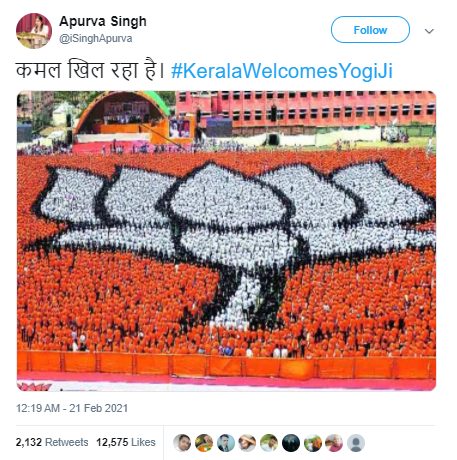The image size is (457, 460).
Task: Click the first liker avatar
Action: (182, 443)
